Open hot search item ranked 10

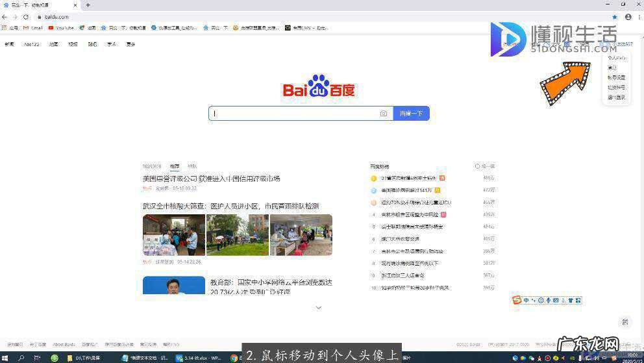click(x=415, y=288)
